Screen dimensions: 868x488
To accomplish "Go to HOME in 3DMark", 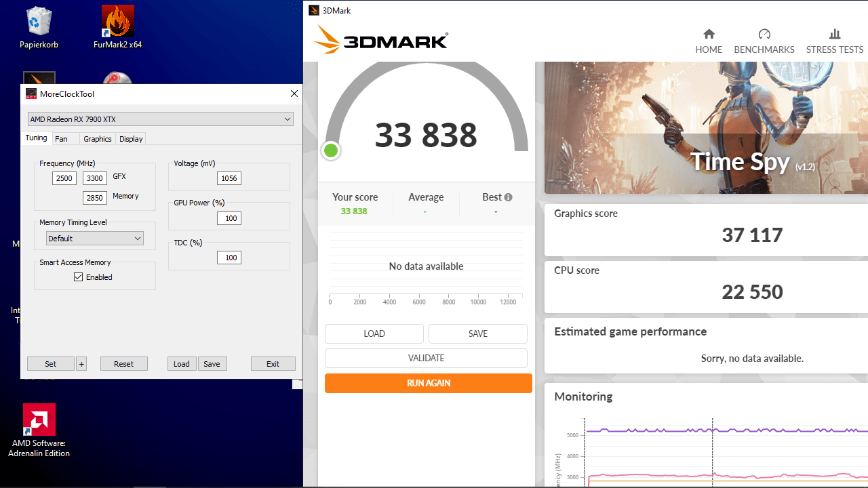I will click(x=709, y=41).
